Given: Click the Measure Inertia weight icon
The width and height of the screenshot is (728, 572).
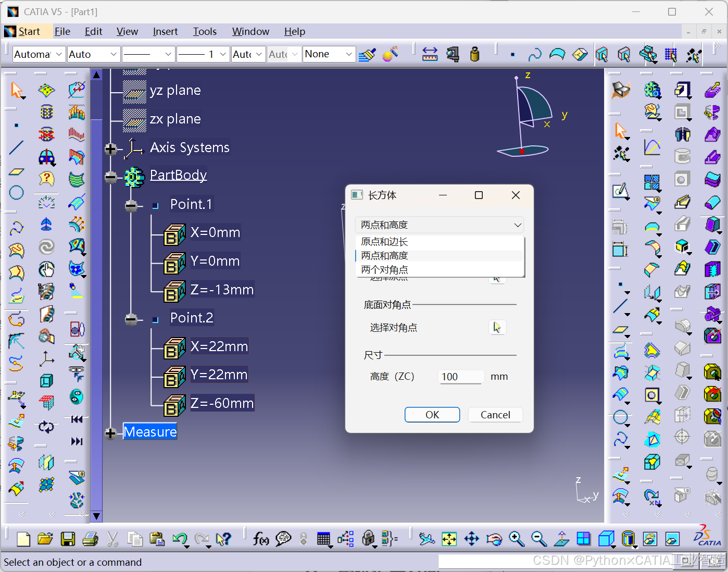Looking at the screenshot, I should pos(474,54).
